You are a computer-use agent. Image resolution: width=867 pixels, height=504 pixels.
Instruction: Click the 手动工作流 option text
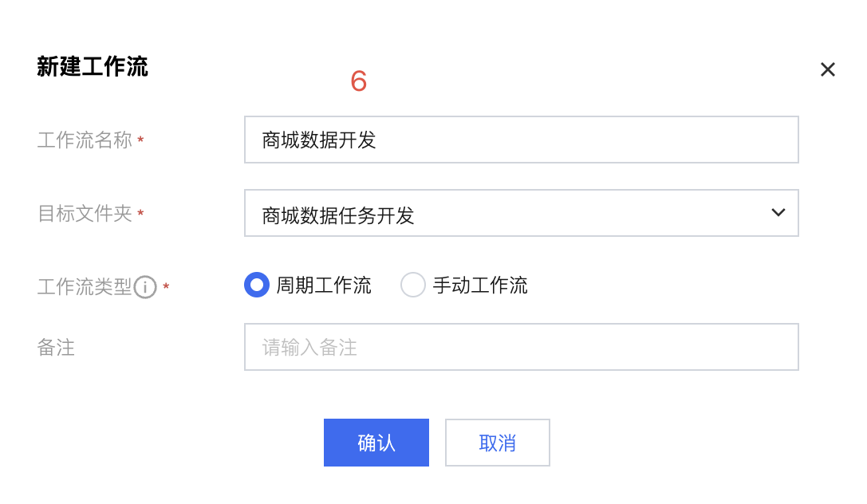[480, 285]
